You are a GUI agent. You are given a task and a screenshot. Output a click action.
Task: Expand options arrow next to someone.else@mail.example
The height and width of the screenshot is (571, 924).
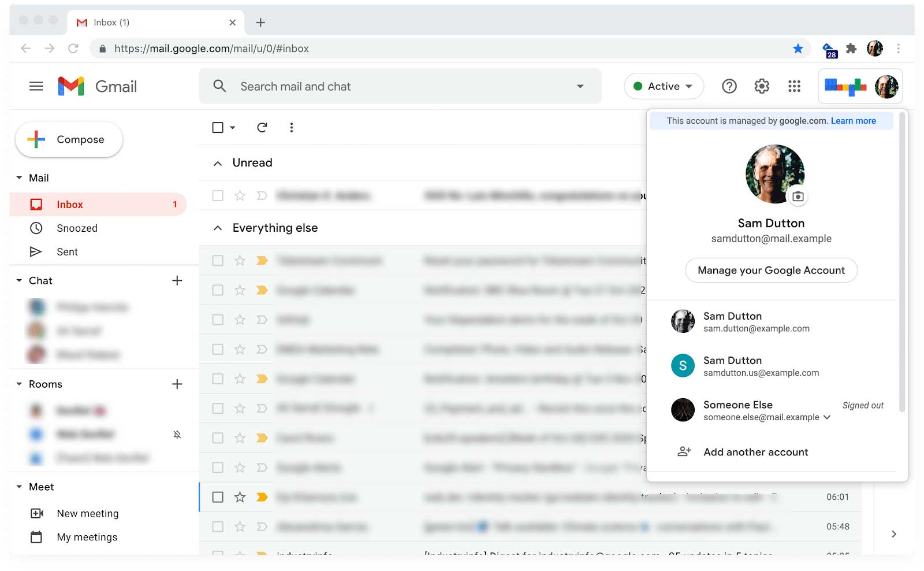(x=828, y=417)
